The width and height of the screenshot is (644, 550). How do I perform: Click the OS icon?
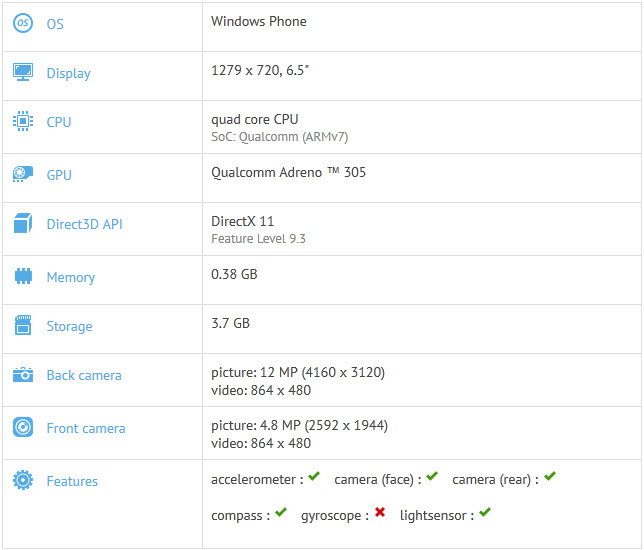[22, 23]
